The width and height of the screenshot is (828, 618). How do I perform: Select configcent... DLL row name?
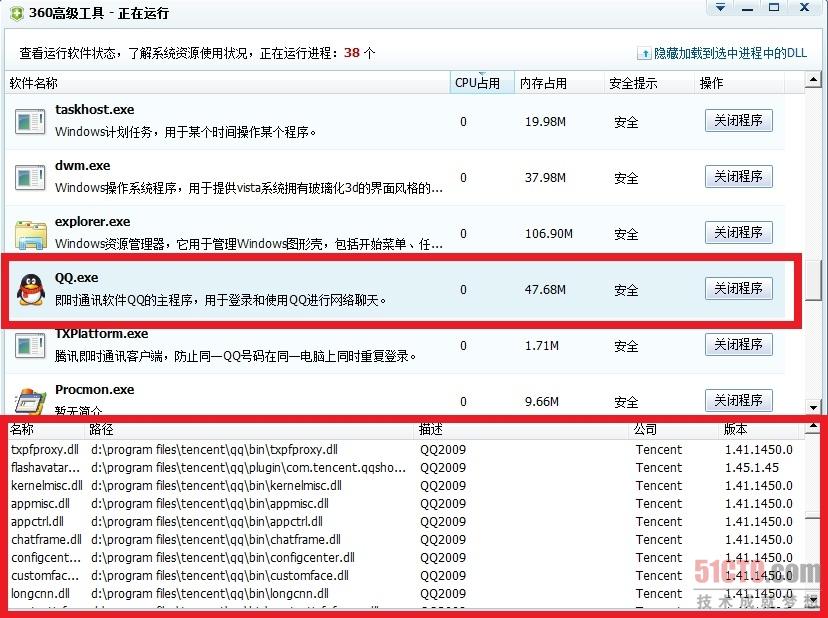[x=46, y=558]
